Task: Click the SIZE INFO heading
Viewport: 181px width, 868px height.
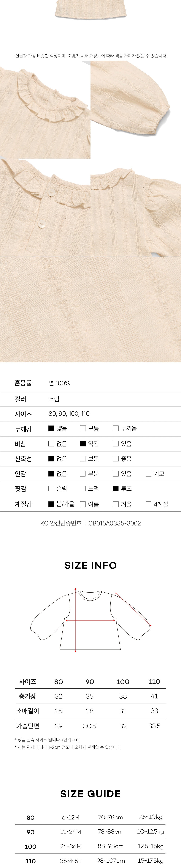Action: tap(90, 565)
